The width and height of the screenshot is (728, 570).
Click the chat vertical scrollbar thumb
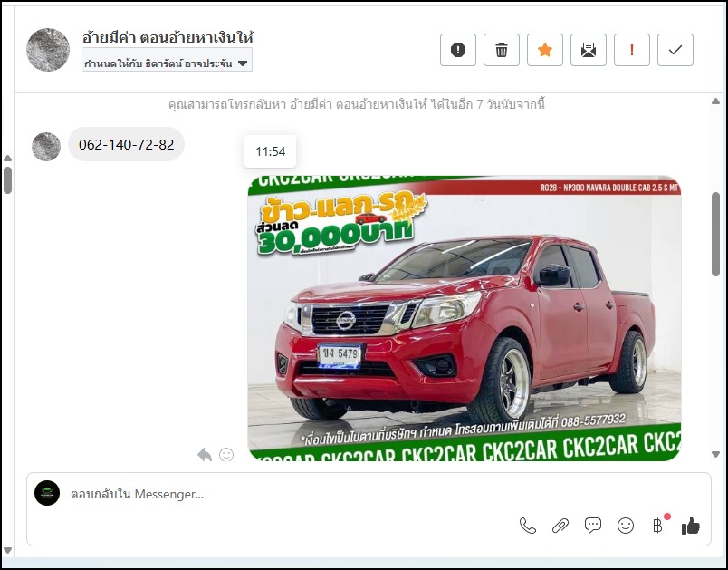[x=715, y=234]
